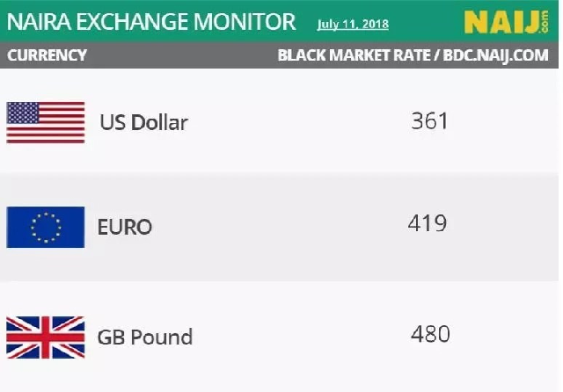Select the CURRENCY column header
Screen dimensions: 563x392
tap(47, 55)
